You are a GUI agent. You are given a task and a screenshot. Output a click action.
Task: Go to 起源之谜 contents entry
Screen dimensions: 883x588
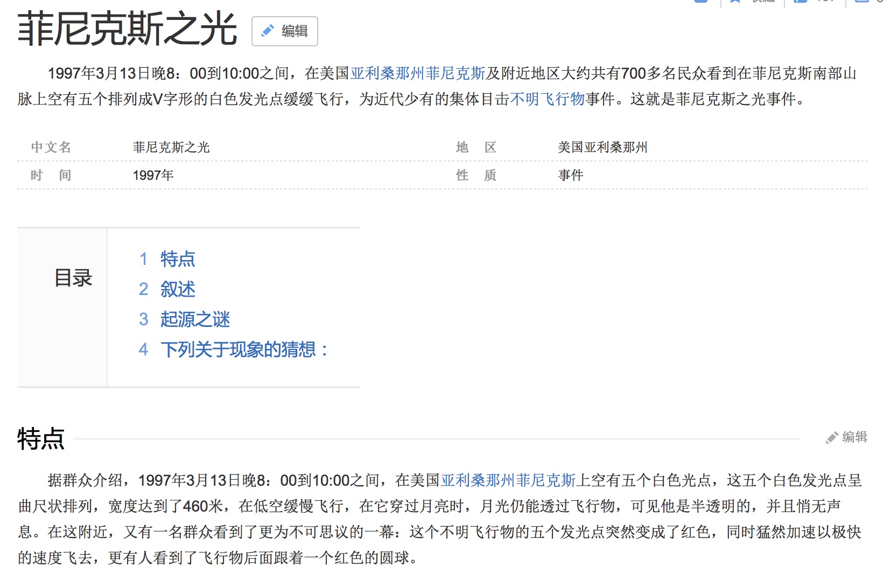195,319
